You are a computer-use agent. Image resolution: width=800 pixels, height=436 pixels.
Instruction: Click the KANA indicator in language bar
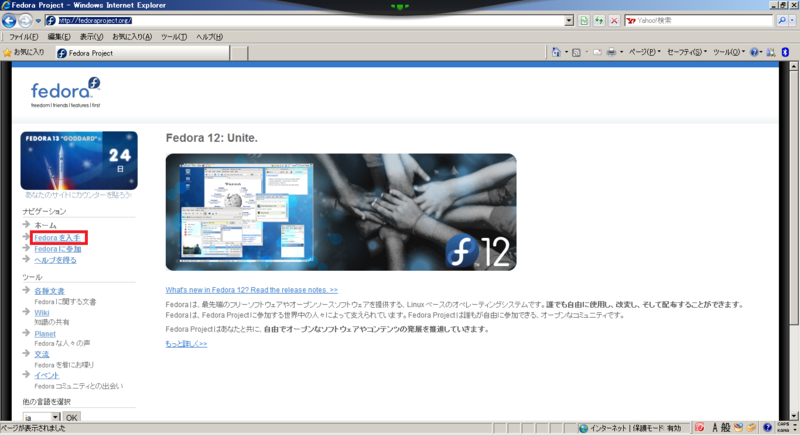(x=783, y=430)
